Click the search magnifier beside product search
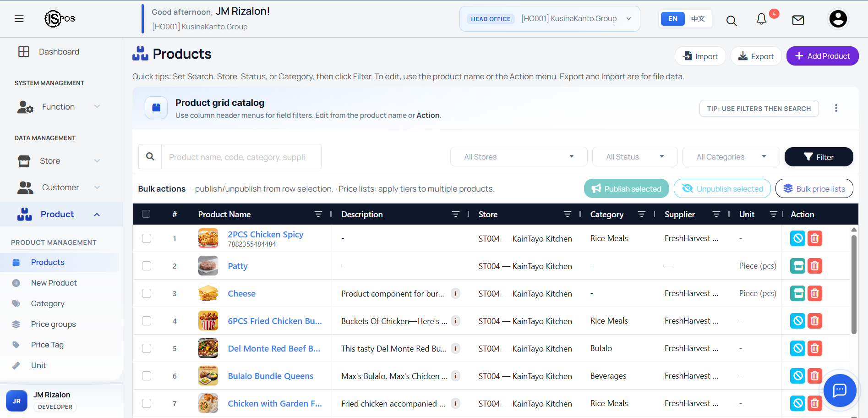 [150, 157]
